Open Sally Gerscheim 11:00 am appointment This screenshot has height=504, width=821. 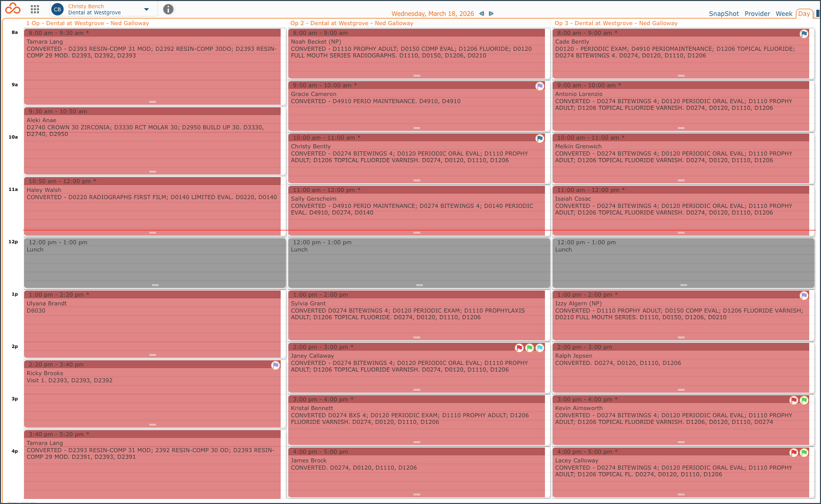click(x=417, y=211)
